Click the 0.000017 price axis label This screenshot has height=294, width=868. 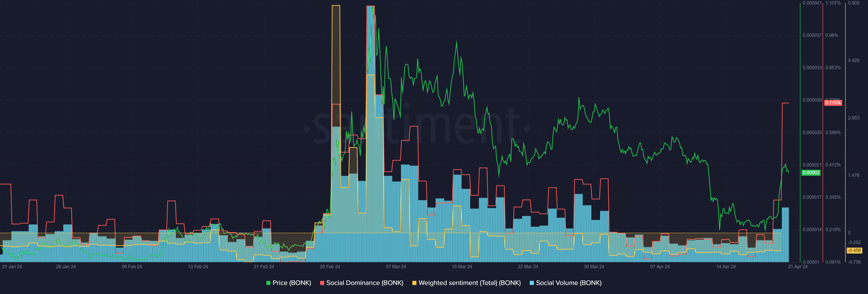coord(812,197)
